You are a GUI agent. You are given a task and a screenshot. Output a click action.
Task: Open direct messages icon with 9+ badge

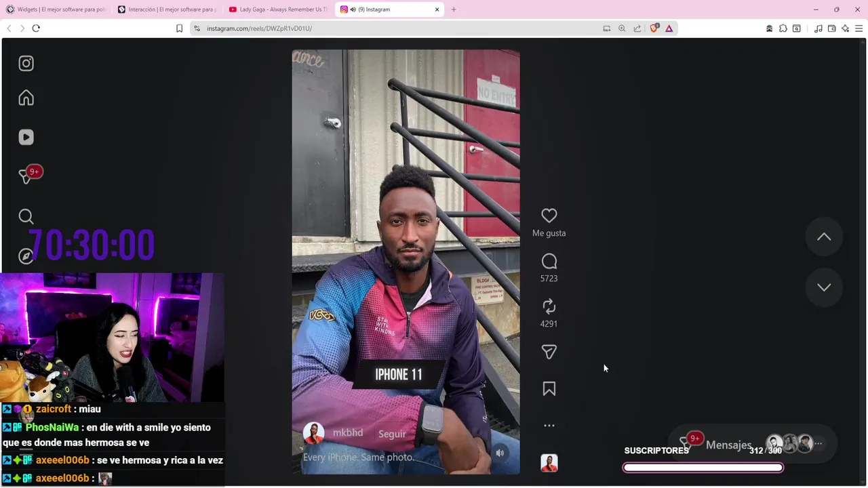tap(27, 175)
